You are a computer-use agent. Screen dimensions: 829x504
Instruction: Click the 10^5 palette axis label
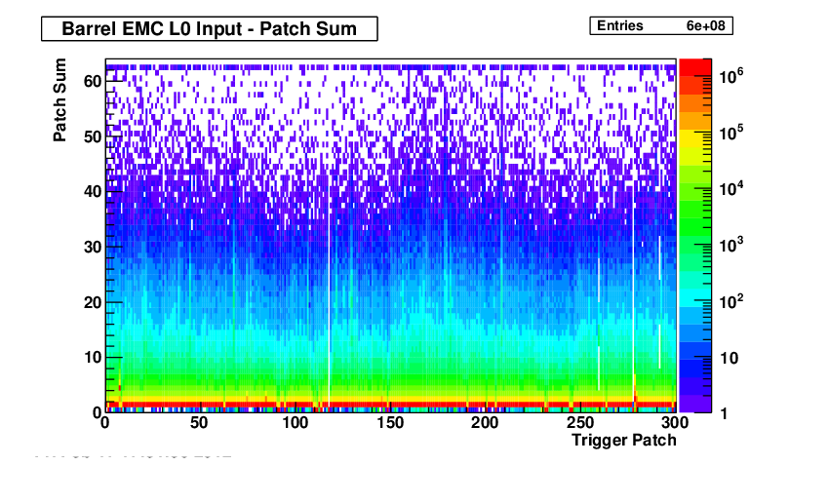[731, 133]
